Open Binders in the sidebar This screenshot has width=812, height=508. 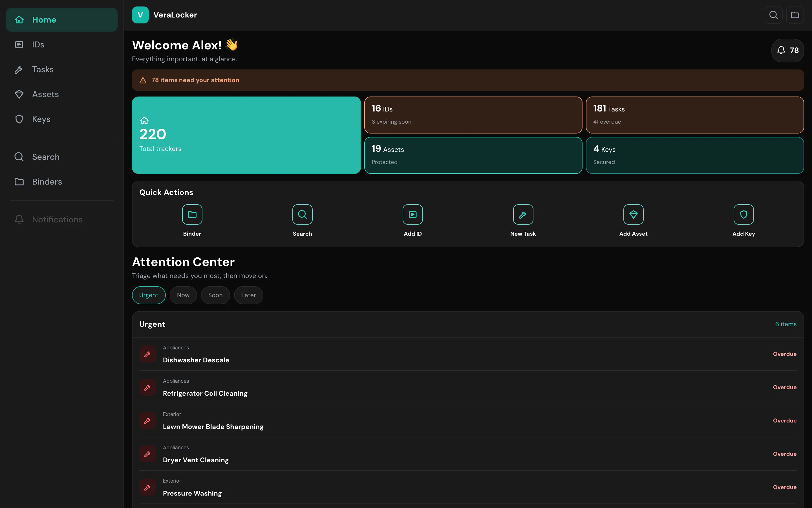pos(62,182)
